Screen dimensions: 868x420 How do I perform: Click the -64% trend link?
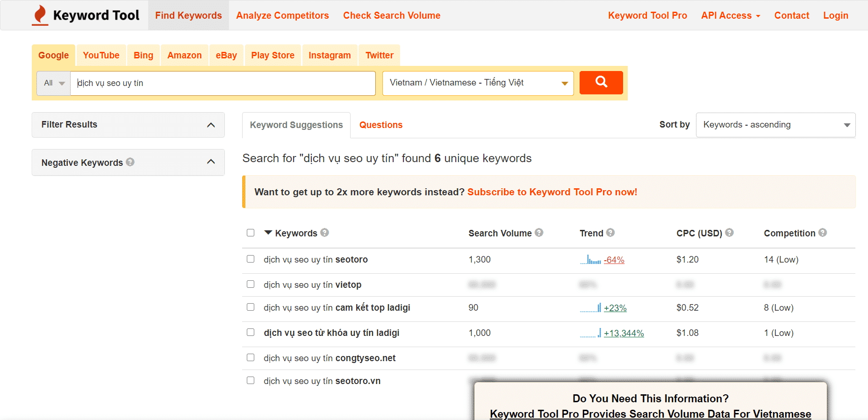coord(614,260)
